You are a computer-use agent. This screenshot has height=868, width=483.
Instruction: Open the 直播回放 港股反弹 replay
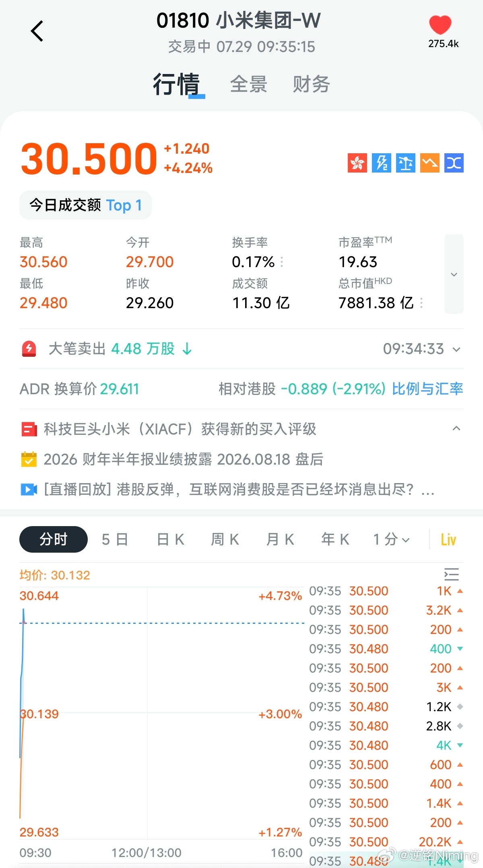click(239, 490)
